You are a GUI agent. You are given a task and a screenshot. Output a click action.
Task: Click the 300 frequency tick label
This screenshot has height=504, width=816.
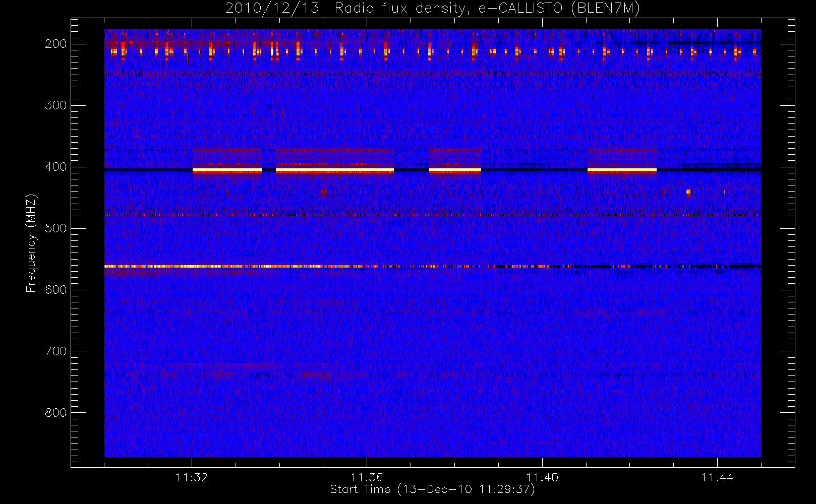tap(56, 105)
